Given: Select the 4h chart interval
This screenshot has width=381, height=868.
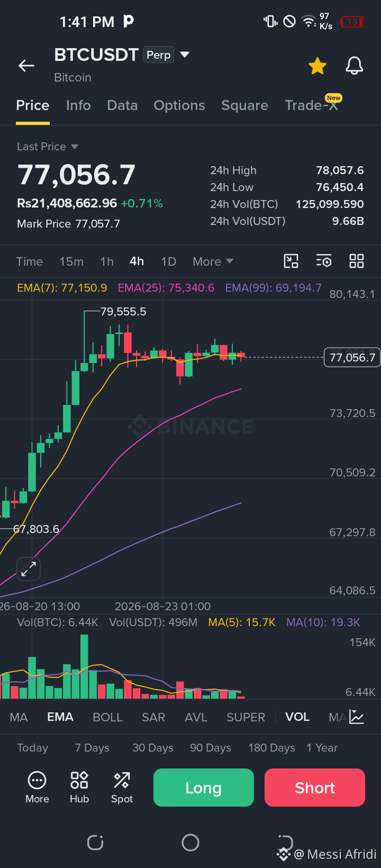Looking at the screenshot, I should (137, 261).
